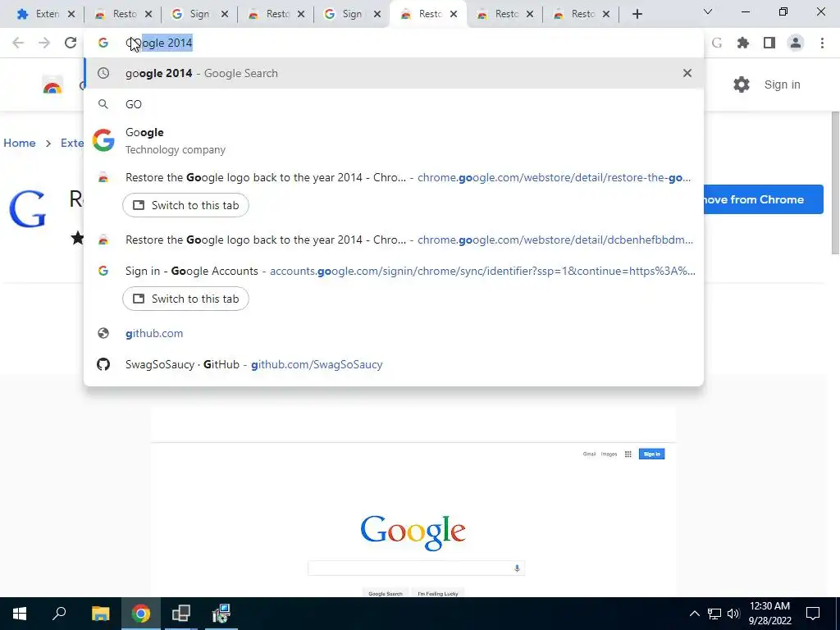The height and width of the screenshot is (630, 840).
Task: Open tab search chevron
Action: coord(708,11)
